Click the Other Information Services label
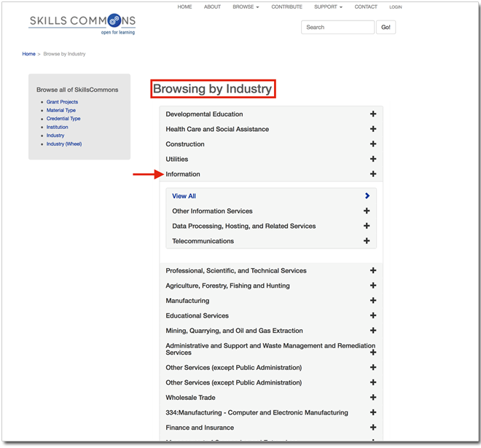481x448 pixels. click(212, 211)
